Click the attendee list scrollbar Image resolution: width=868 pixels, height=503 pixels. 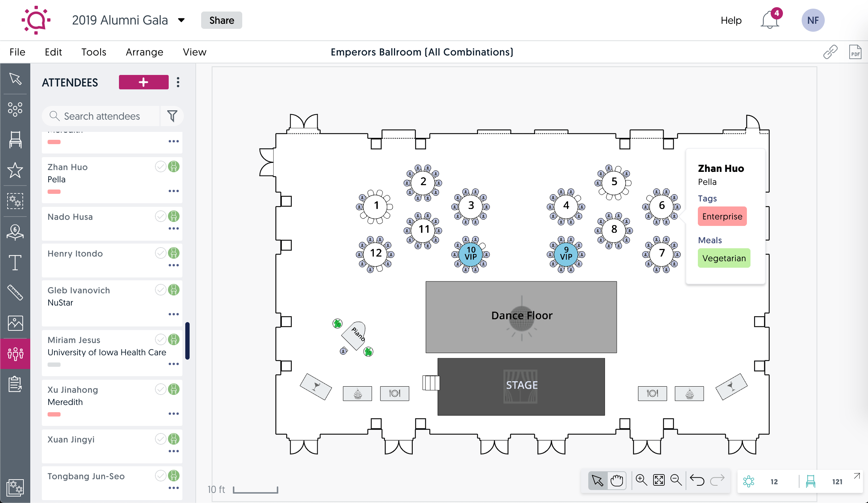[187, 341]
